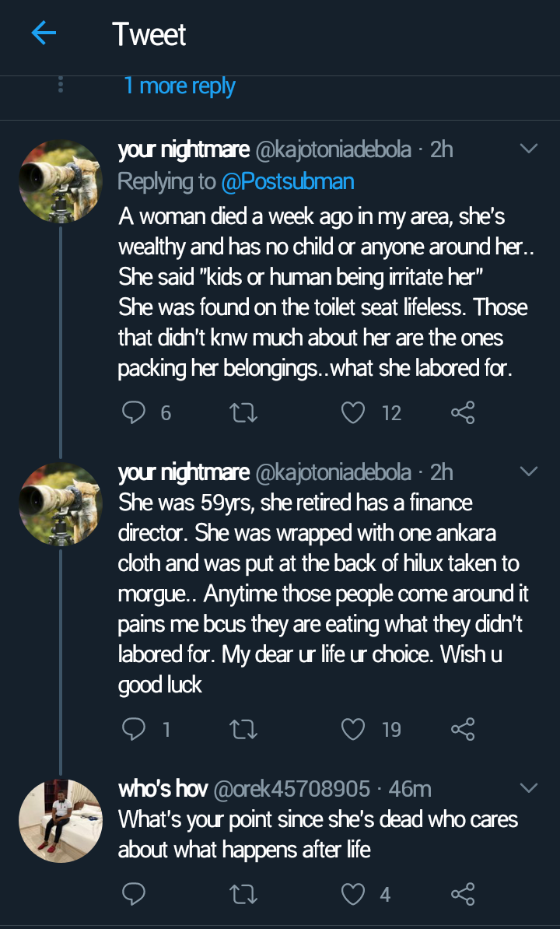The height and width of the screenshot is (929, 560).
Task: Share the first your nightmare tweet
Action: tap(463, 412)
